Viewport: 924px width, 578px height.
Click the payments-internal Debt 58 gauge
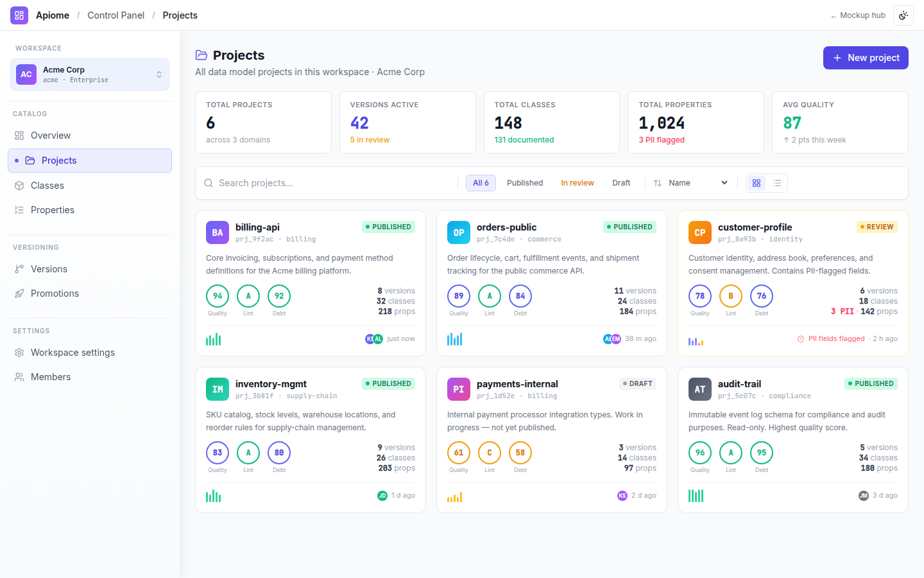click(x=520, y=453)
